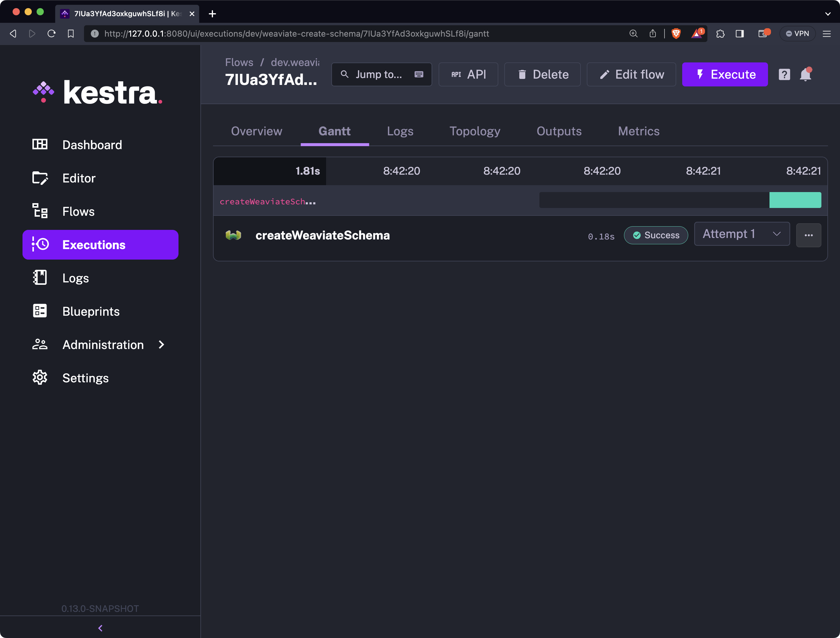The image size is (840, 638).
Task: Click the notifications bell icon
Action: (x=805, y=74)
